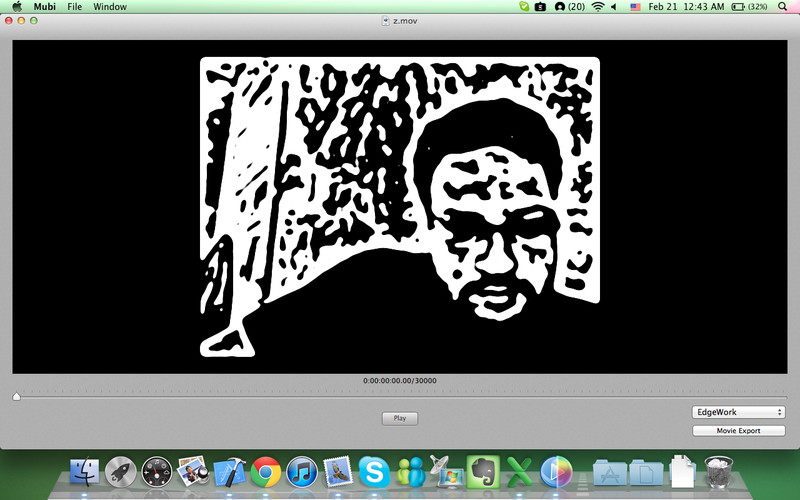Image resolution: width=800 pixels, height=500 pixels.
Task: Launch Xcode hammer icon in dock
Action: [x=229, y=471]
